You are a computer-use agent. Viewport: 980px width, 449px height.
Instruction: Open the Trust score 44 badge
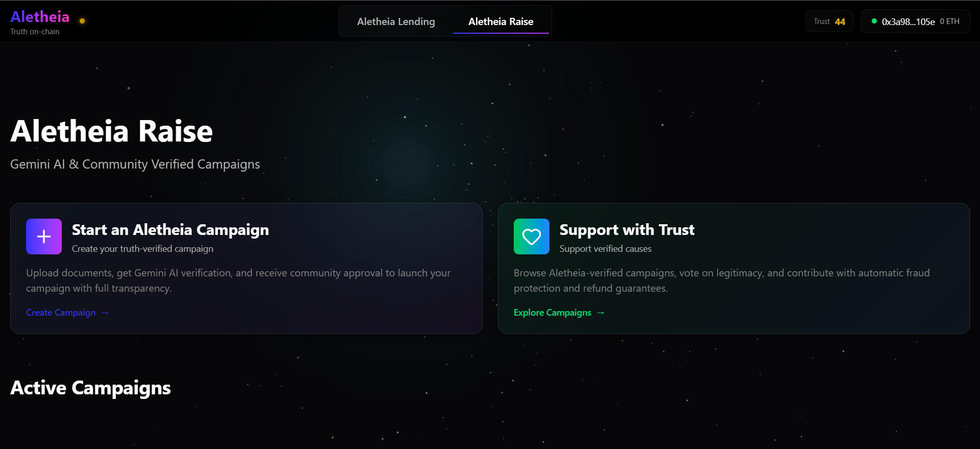point(829,21)
